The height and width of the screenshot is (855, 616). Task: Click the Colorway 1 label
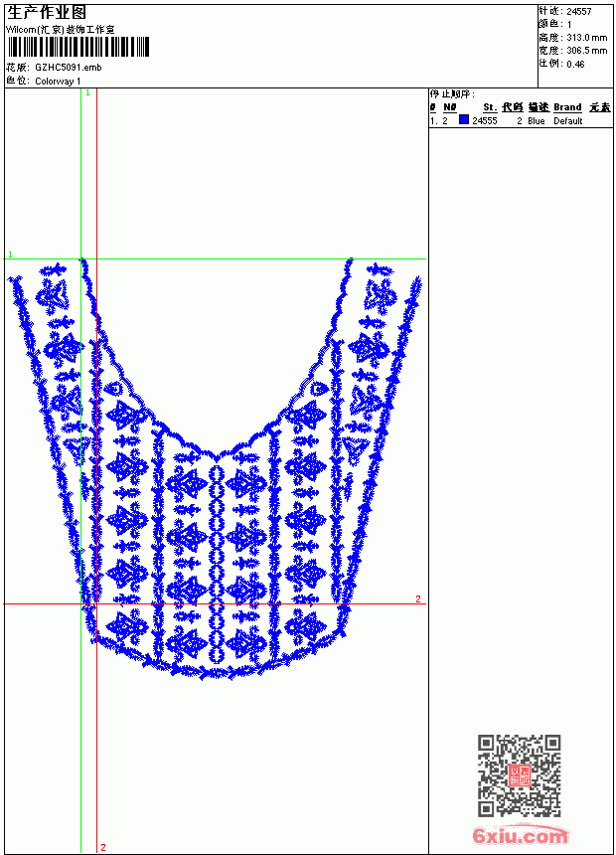click(58, 82)
